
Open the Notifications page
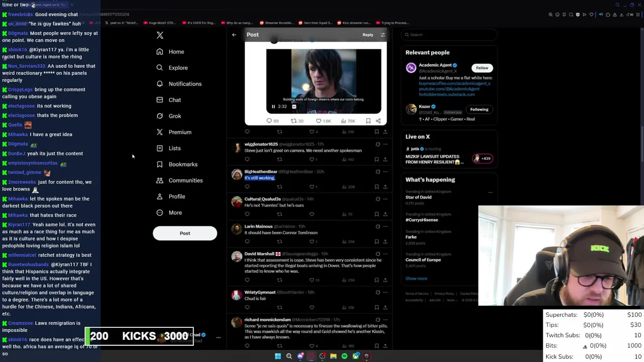click(179, 84)
